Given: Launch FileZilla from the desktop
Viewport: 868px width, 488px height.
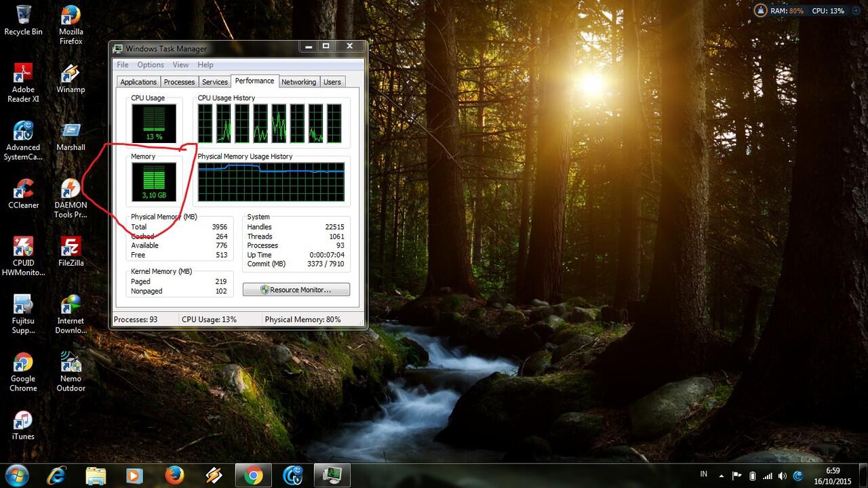Looking at the screenshot, I should [x=71, y=251].
